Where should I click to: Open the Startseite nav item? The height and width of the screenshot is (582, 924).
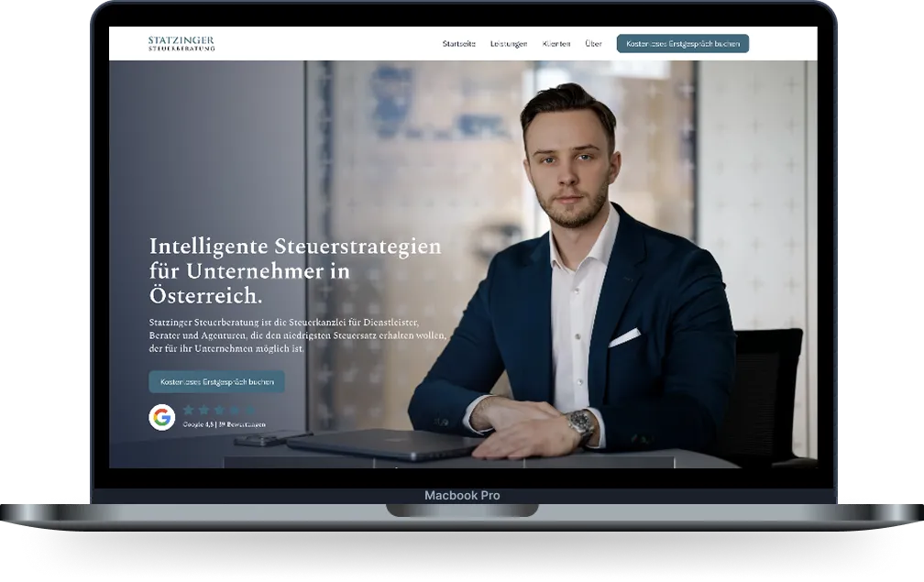(x=459, y=44)
